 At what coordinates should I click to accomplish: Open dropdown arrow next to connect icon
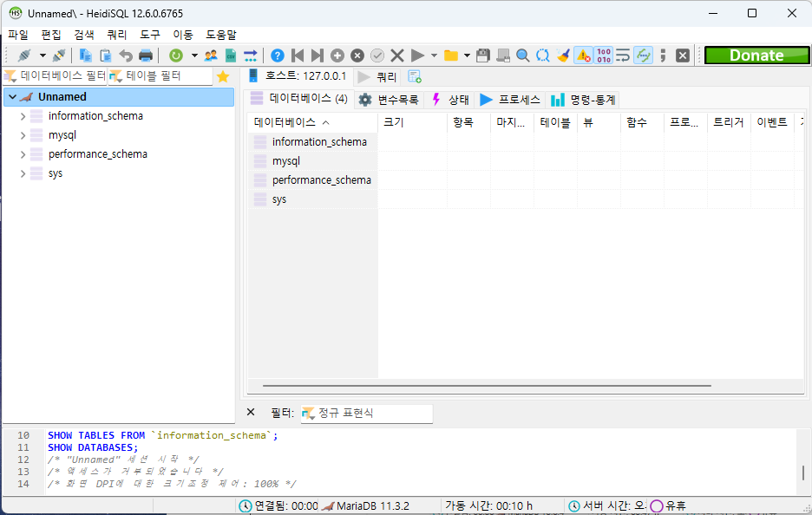click(43, 55)
